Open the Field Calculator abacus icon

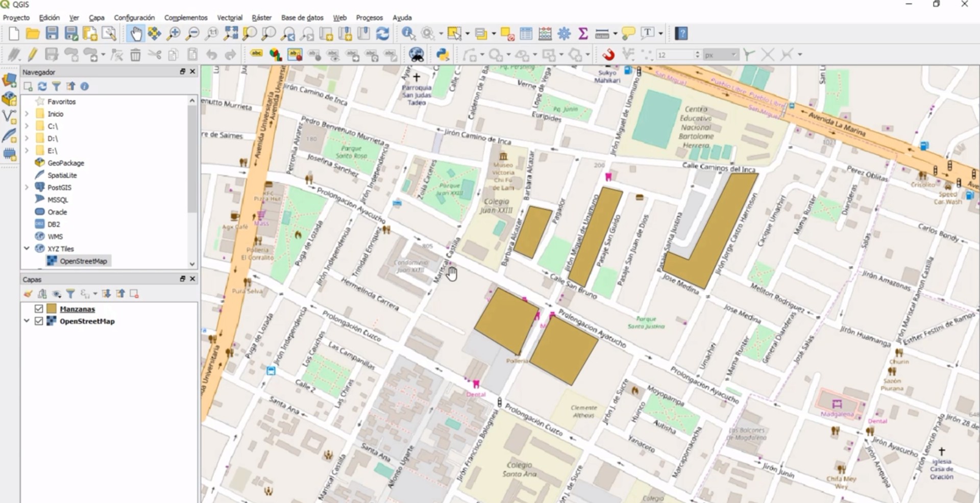(x=545, y=34)
